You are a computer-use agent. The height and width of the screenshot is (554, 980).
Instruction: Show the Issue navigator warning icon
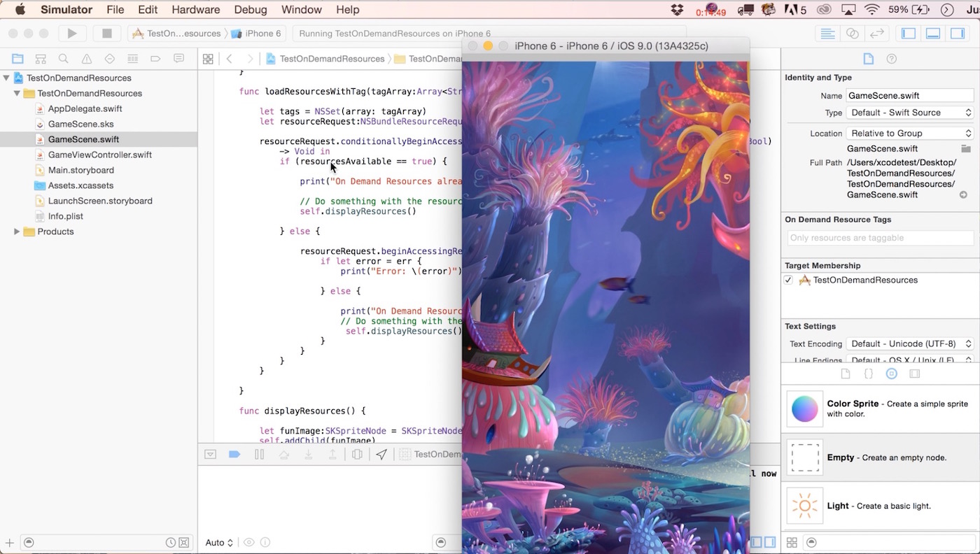coord(86,59)
